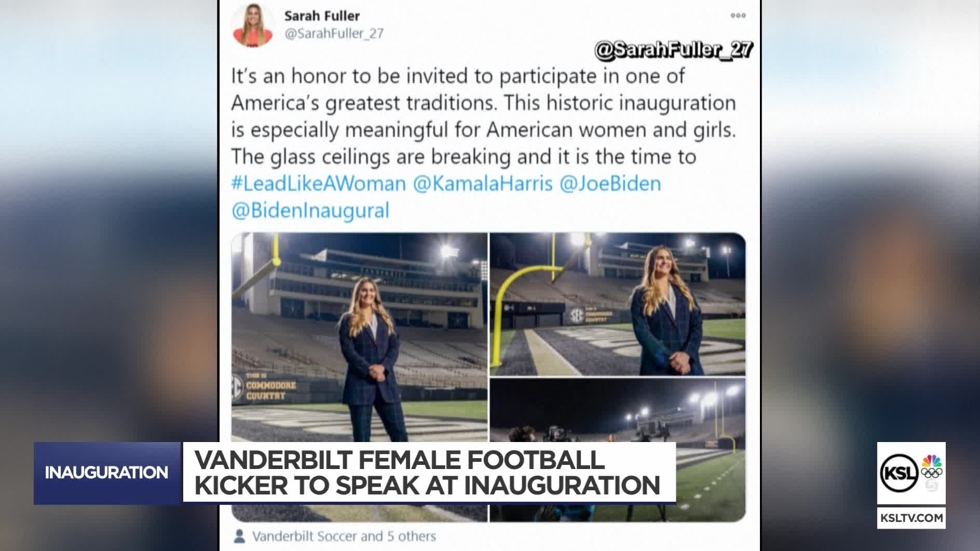This screenshot has width=980, height=551.
Task: Click the black-and-white @SarahFuller_27 overlay watermark
Action: pos(673,50)
